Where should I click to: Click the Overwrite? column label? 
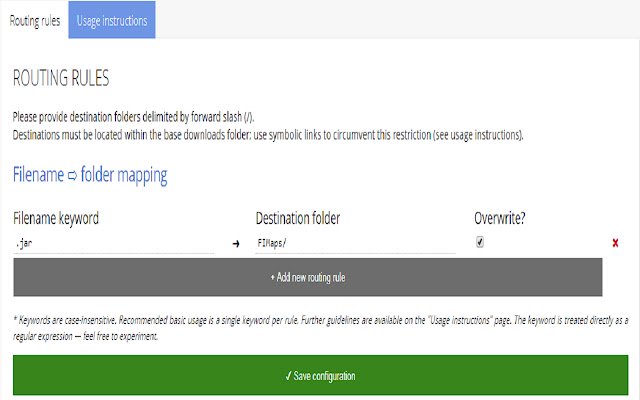point(500,218)
